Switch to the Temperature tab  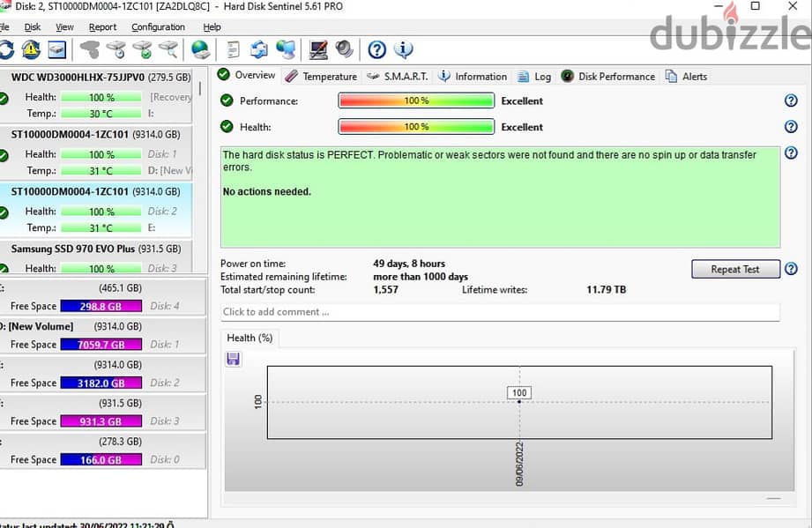(322, 77)
